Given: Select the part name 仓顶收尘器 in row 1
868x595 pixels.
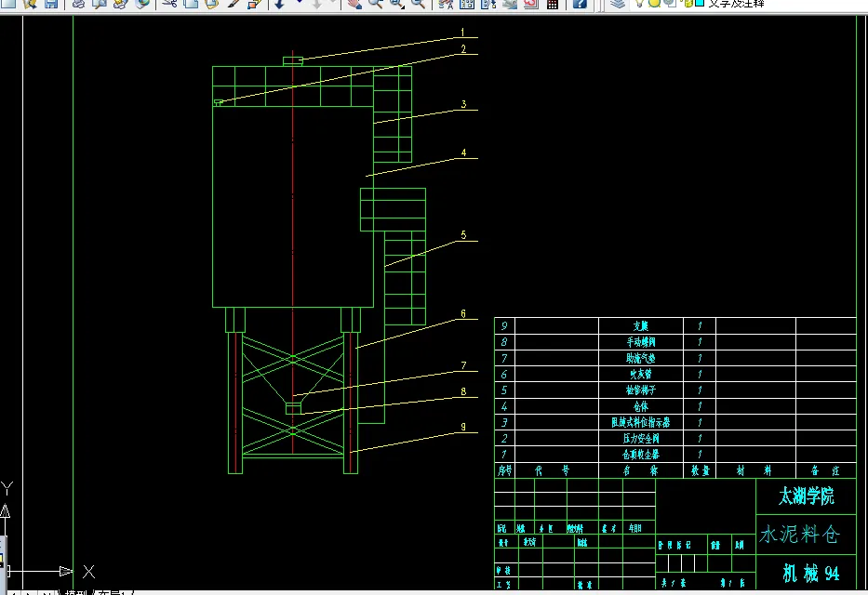Looking at the screenshot, I should click(x=640, y=455).
